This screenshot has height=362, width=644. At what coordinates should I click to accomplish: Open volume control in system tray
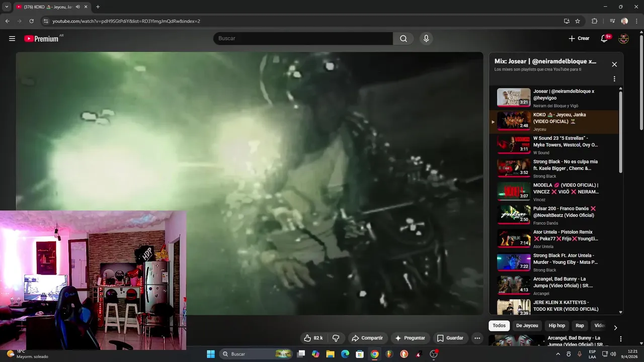tap(613, 354)
